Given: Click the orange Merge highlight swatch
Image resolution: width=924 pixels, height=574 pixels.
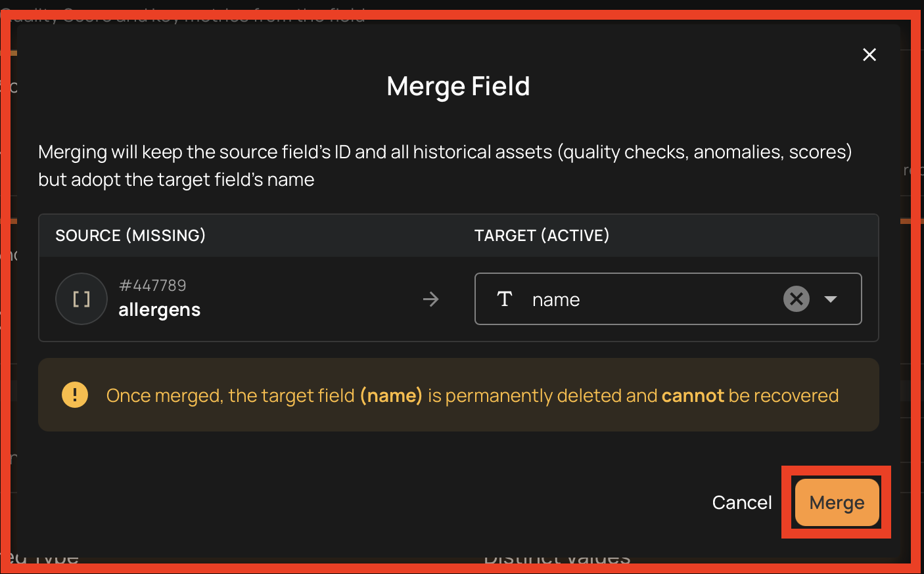Looking at the screenshot, I should tap(836, 502).
